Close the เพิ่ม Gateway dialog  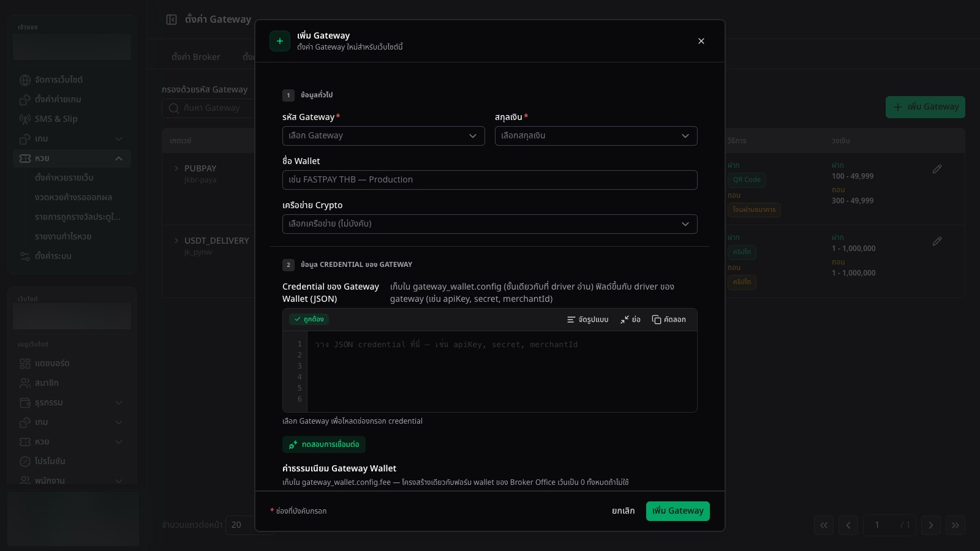point(701,41)
